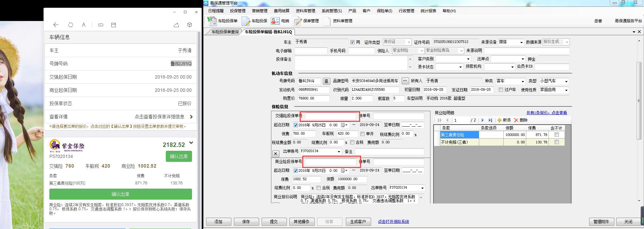Click the ellipsis button next to 品牌型号

(405, 81)
